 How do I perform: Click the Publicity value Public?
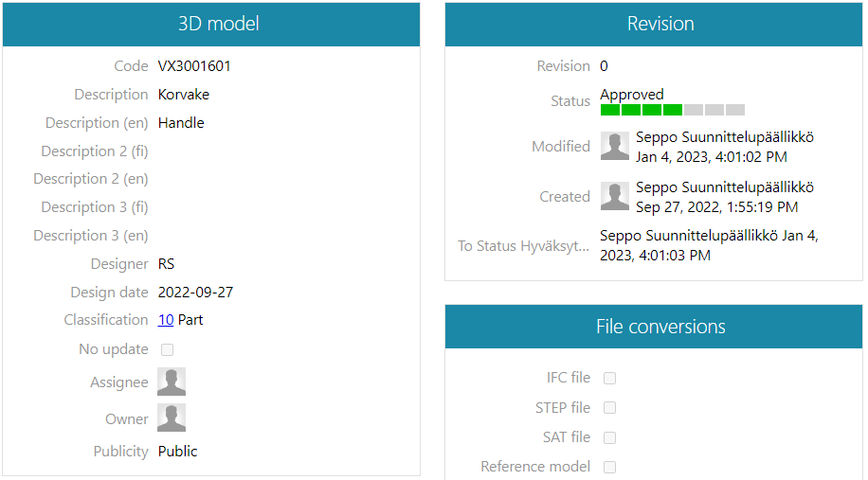(x=178, y=452)
